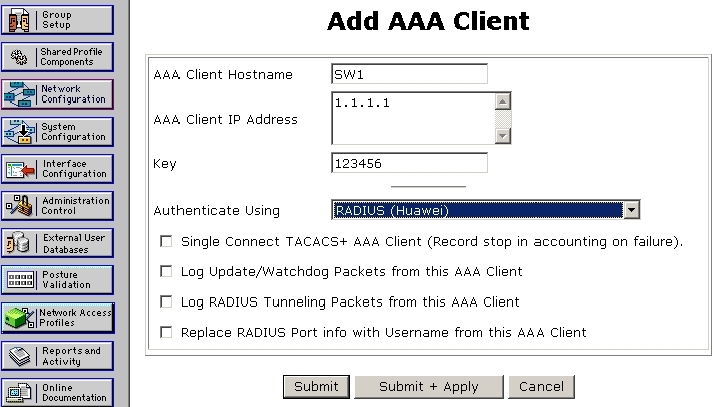Open the Authenticate Using dropdown
Image resolution: width=714 pixels, height=407 pixels.
(x=485, y=210)
